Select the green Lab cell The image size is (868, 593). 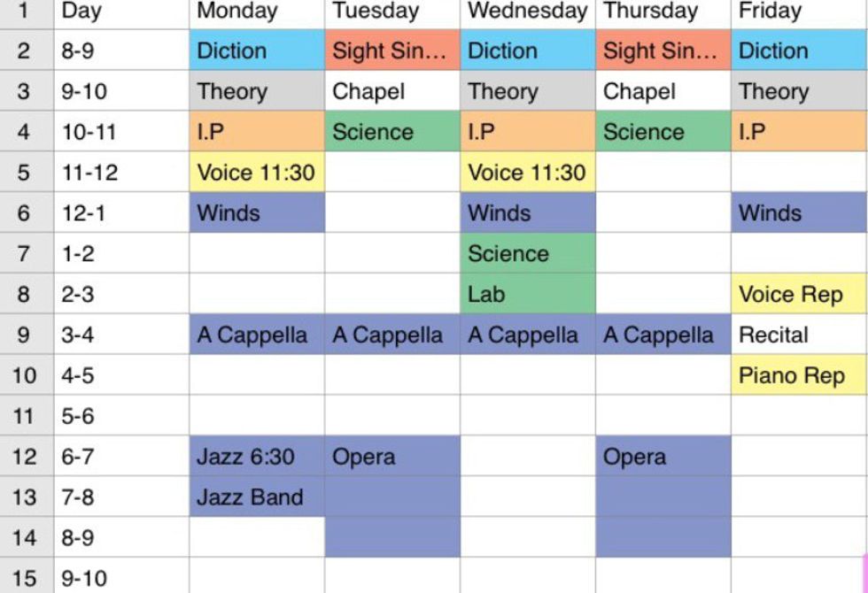pyautogui.click(x=528, y=294)
